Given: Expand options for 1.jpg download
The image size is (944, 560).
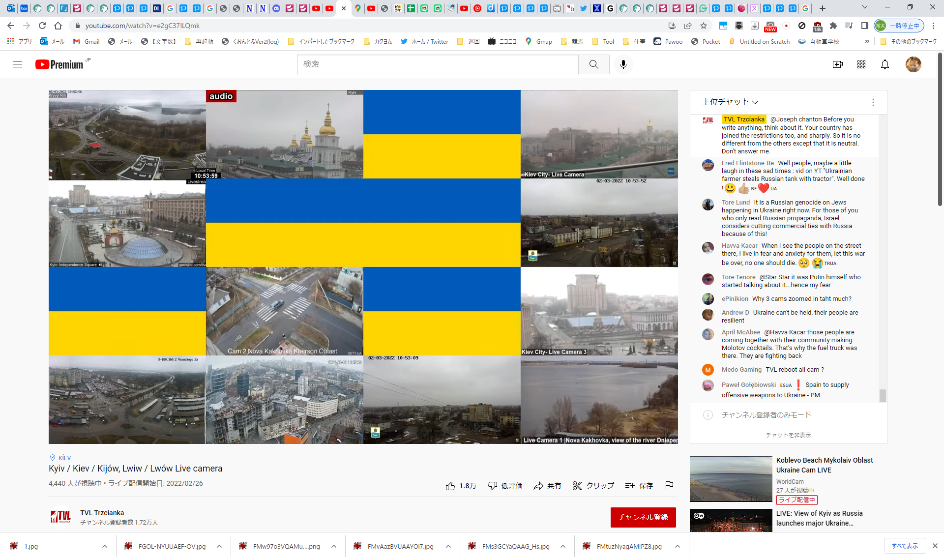Looking at the screenshot, I should click(105, 546).
